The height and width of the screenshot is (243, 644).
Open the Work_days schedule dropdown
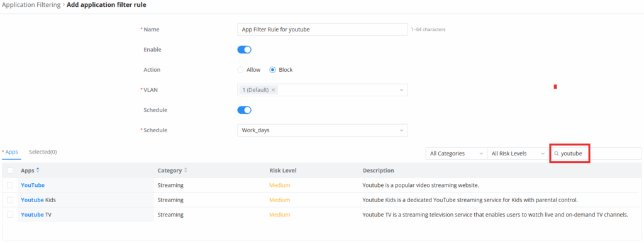coord(323,130)
